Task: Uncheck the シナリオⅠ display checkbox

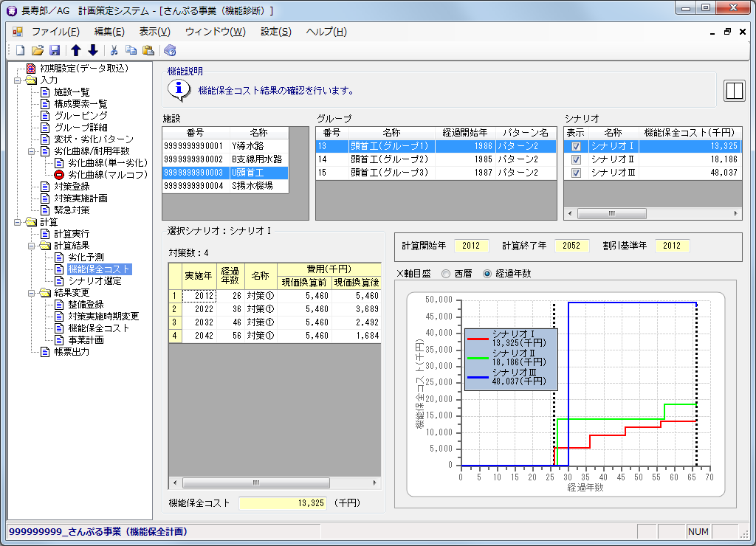Action: 577,146
